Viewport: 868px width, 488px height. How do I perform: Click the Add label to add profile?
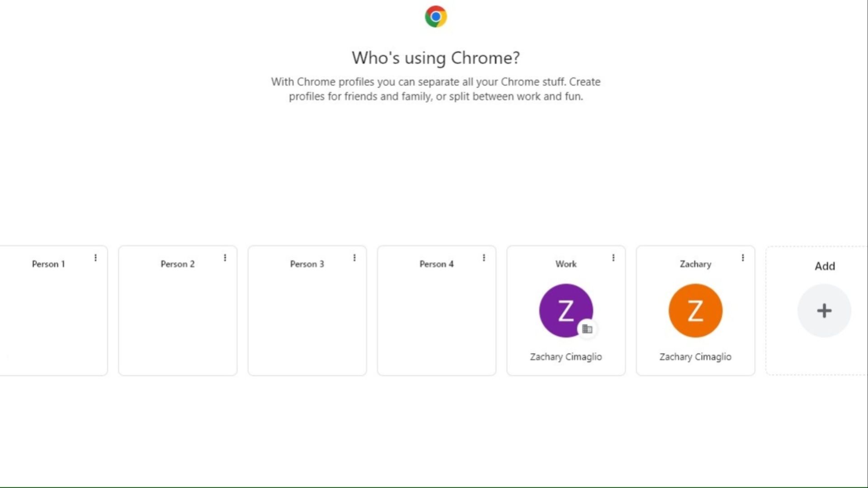click(x=825, y=266)
